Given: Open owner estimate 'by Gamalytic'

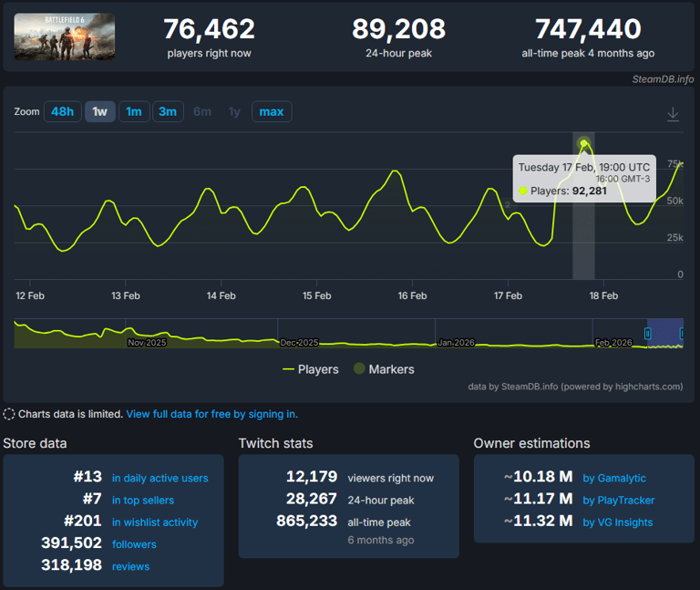Looking at the screenshot, I should click(x=614, y=479).
